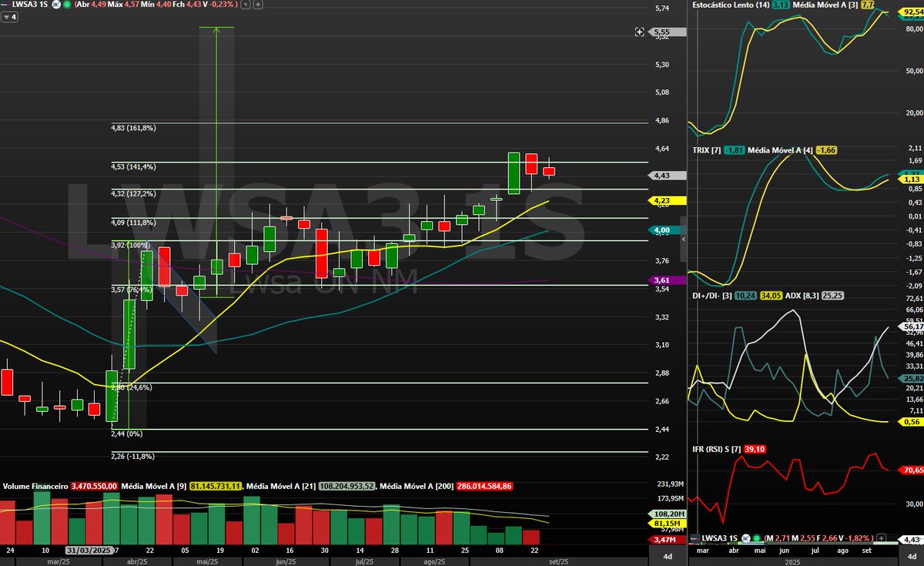Click the 4d button at bottom-right corner
The width and height of the screenshot is (924, 566).
[x=912, y=556]
